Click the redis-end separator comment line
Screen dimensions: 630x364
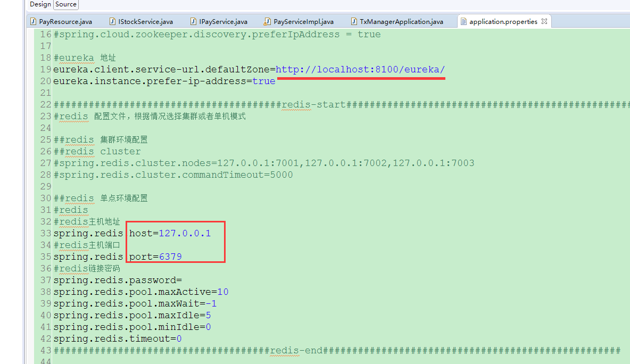tap(337, 350)
